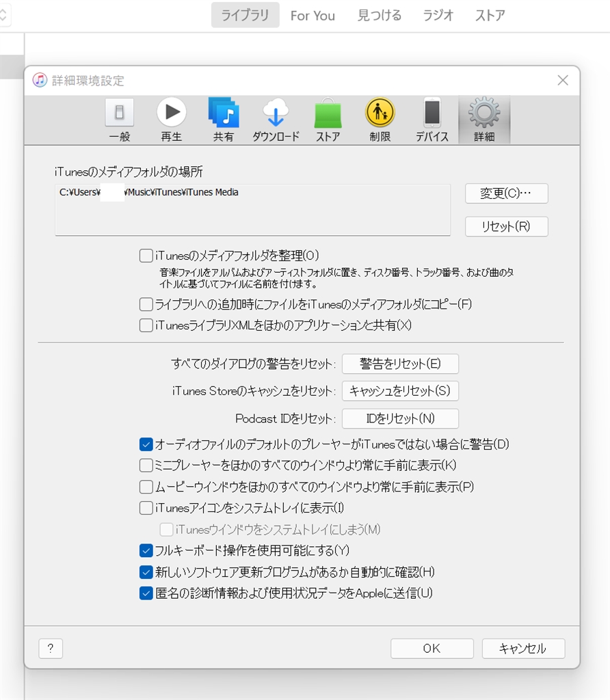This screenshot has height=700, width=610.
Task: Uncheck send anonymous diagnostic data to Apple
Action: click(146, 593)
